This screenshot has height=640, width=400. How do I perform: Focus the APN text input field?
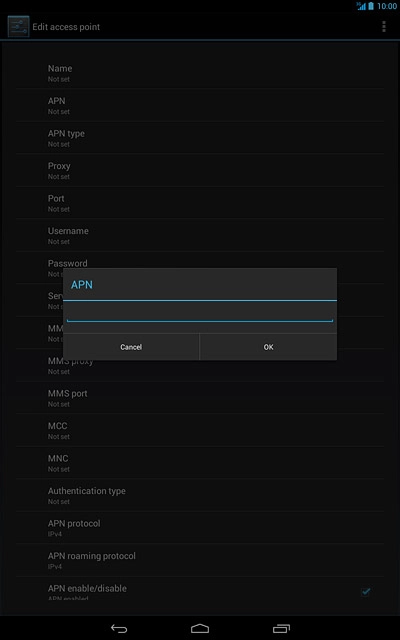pos(200,313)
